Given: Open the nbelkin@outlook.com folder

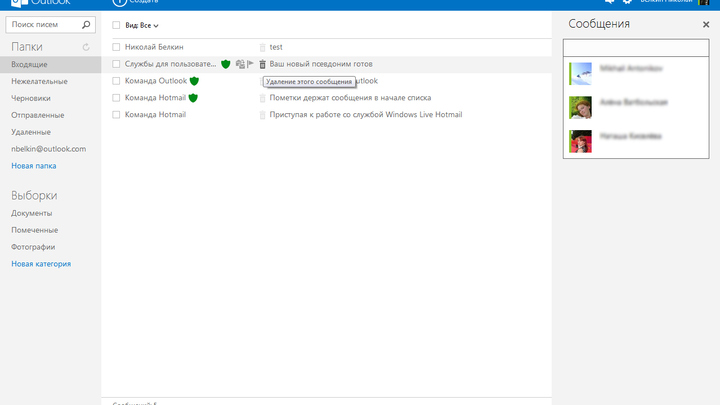Looking at the screenshot, I should [x=51, y=149].
